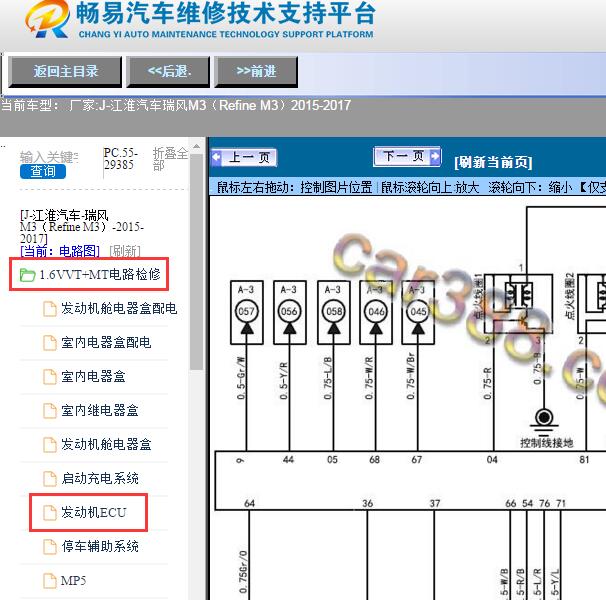
Task: Go forward with >>前进 button
Action: 256,72
